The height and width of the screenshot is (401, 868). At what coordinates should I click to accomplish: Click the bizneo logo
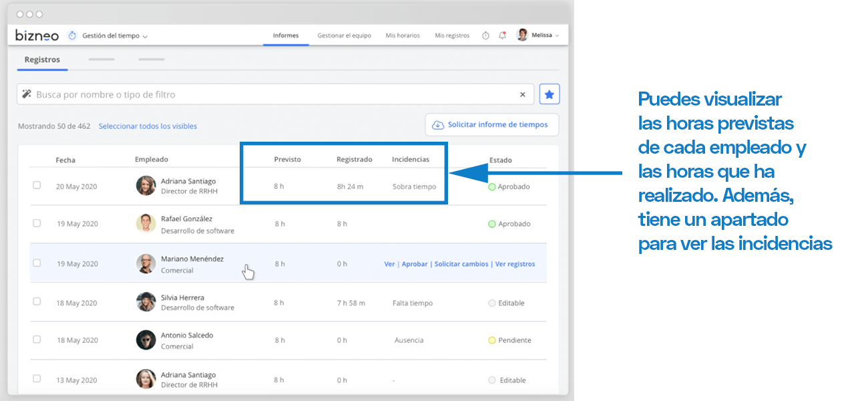coord(37,35)
